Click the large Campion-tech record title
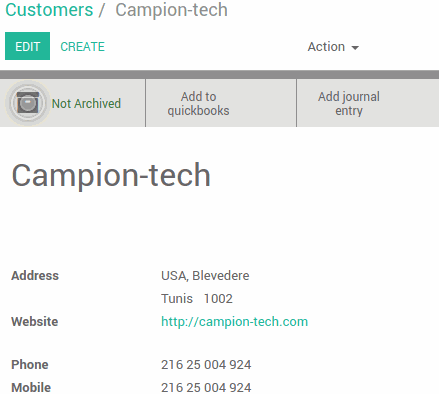The height and width of the screenshot is (394, 439). (x=111, y=176)
